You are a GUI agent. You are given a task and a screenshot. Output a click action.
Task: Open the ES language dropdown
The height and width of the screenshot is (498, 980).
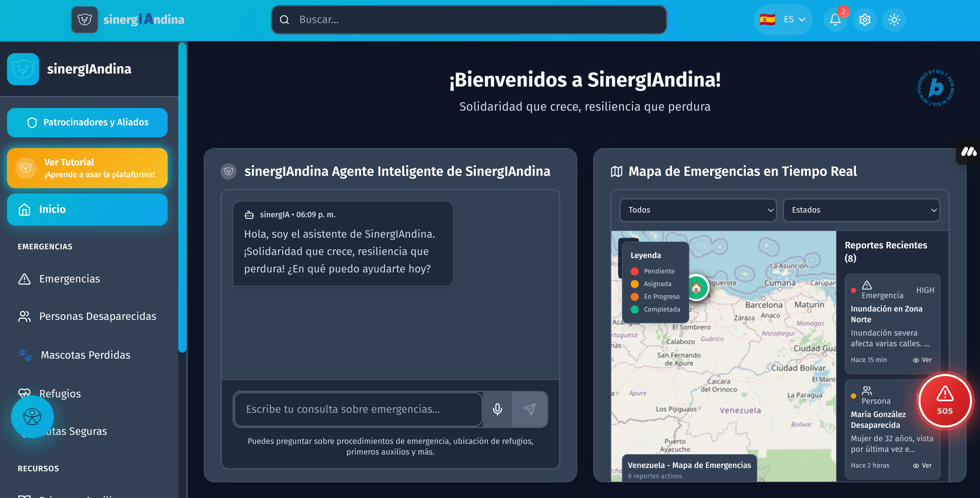(783, 19)
